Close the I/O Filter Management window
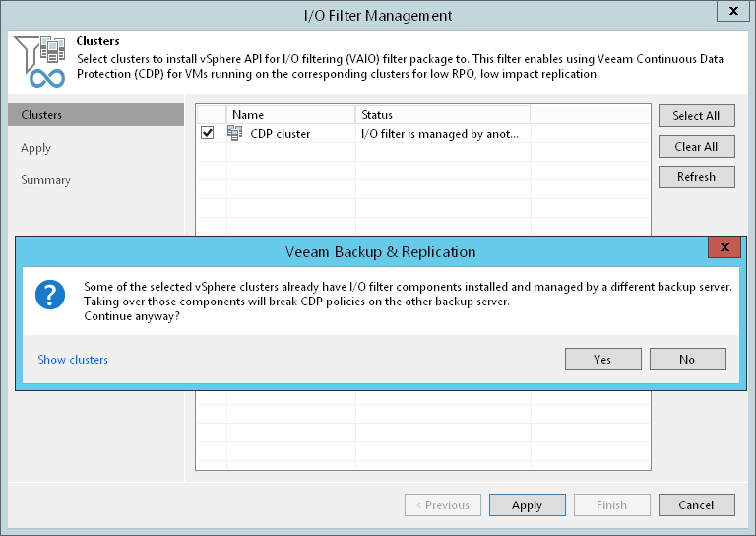The height and width of the screenshot is (536, 756). (733, 11)
